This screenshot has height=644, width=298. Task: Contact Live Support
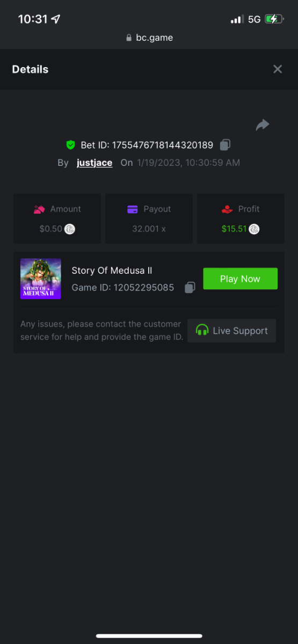[231, 331]
